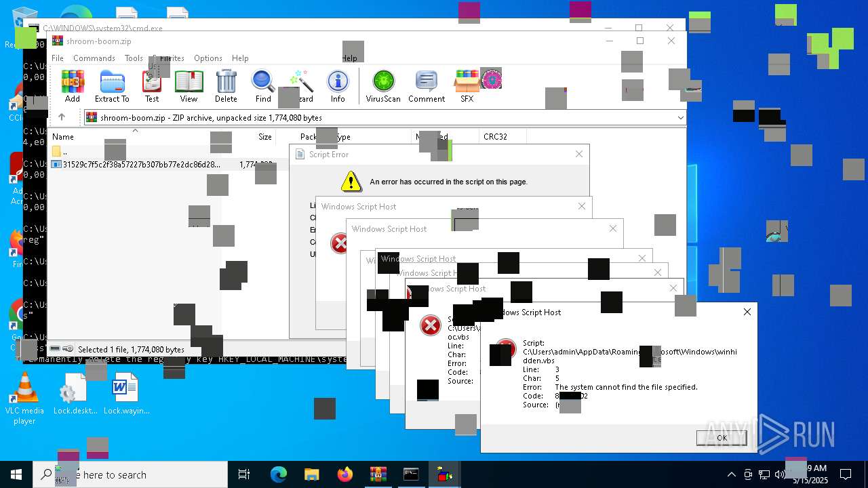This screenshot has height=488, width=868.
Task: Sort by the CRC32 column header
Action: (x=495, y=137)
